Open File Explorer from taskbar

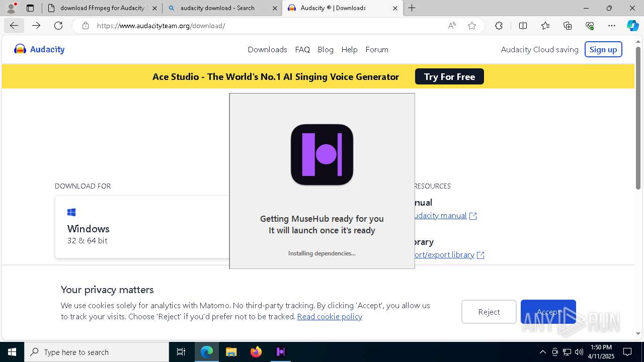coord(231,352)
